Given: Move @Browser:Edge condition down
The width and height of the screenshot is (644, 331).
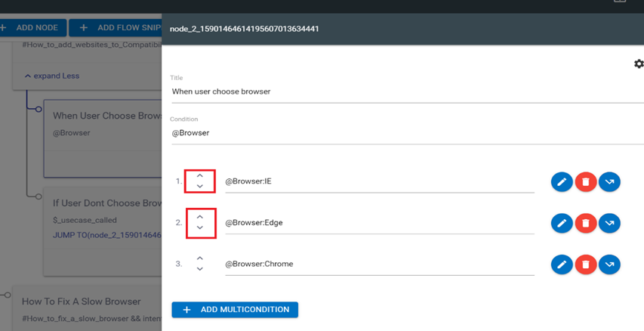Looking at the screenshot, I should point(200,228).
